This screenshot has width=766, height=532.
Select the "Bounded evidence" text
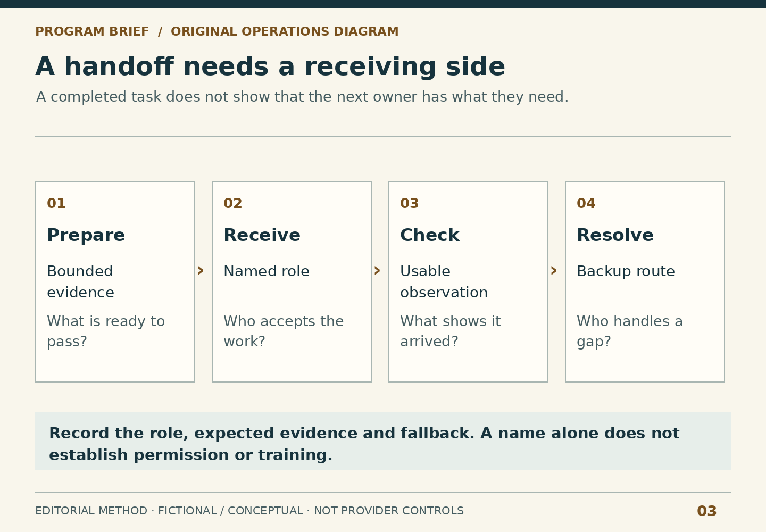80,282
